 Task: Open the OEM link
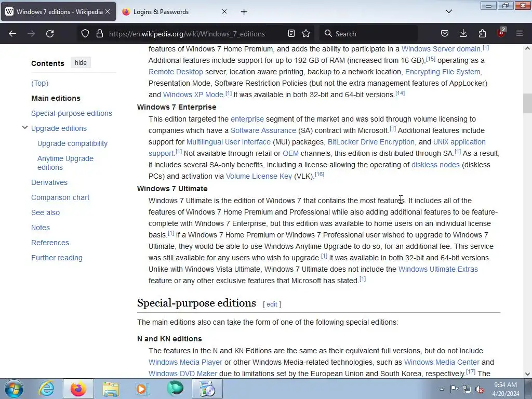point(291,153)
